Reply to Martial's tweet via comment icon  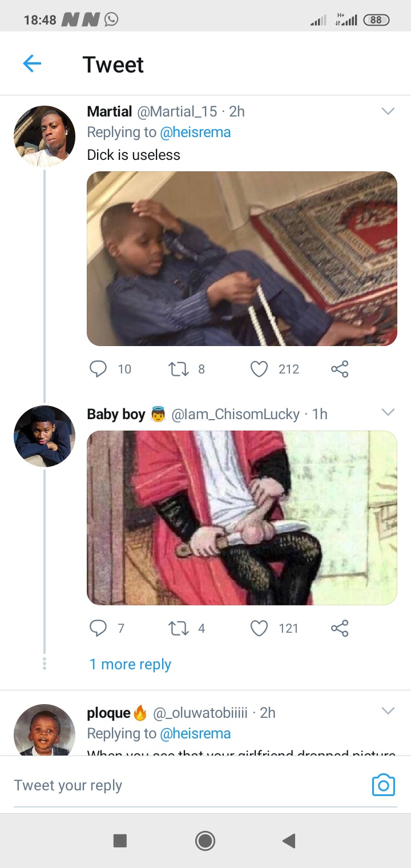[x=98, y=369]
